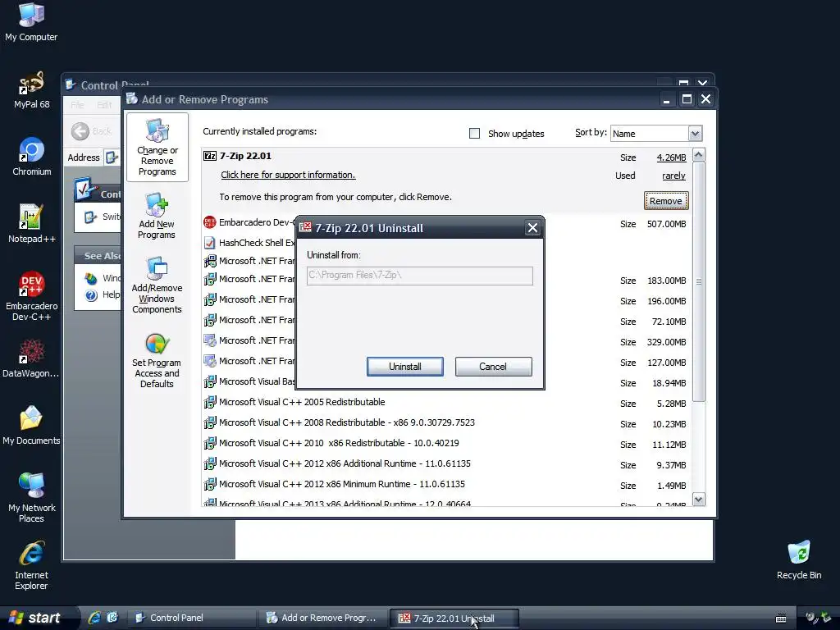Cancel the 7-Zip uninstall dialog
The width and height of the screenshot is (840, 630).
coord(493,367)
